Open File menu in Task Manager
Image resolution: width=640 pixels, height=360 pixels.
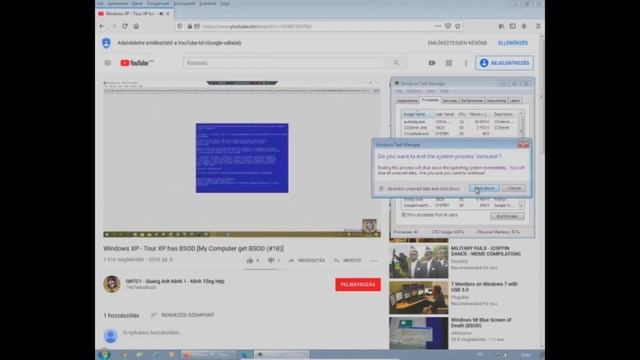pyautogui.click(x=398, y=91)
